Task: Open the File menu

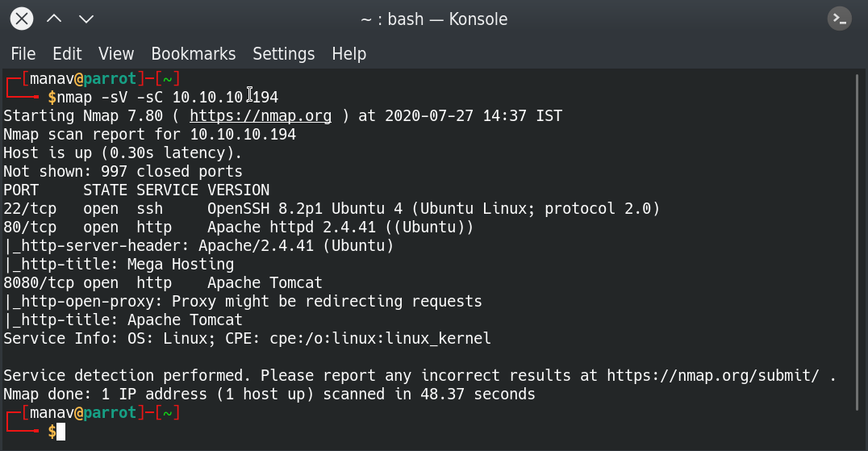Action: click(23, 54)
